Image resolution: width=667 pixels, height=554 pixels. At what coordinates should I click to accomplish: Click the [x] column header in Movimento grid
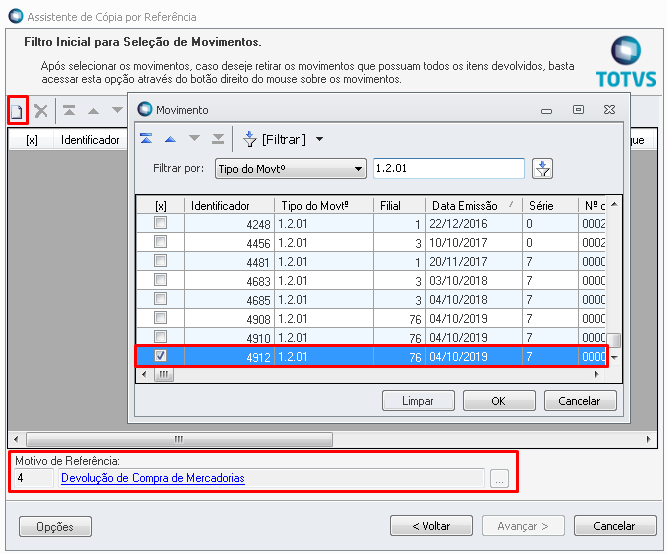pos(161,206)
